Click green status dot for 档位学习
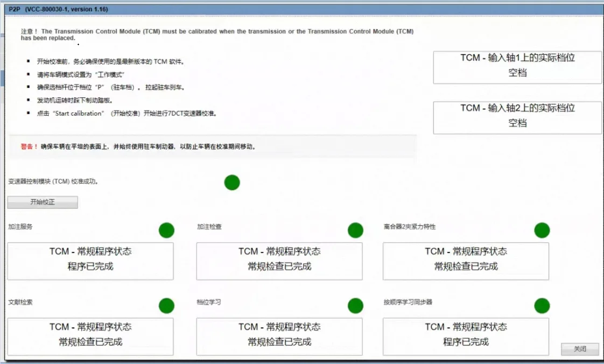 [x=355, y=306]
